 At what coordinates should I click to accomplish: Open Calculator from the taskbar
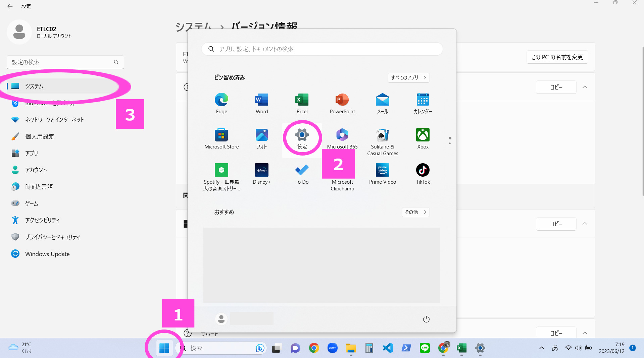(x=369, y=348)
